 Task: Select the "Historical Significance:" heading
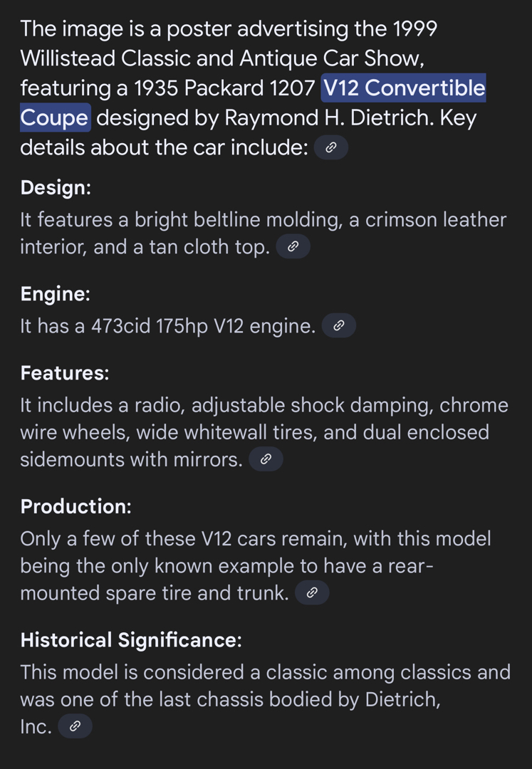(x=131, y=641)
